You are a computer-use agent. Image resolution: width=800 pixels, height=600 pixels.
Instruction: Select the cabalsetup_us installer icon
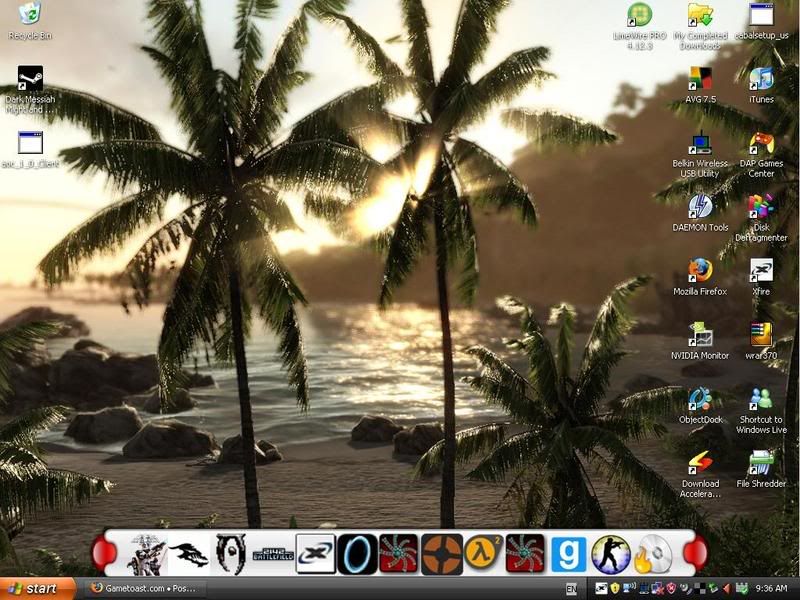761,21
